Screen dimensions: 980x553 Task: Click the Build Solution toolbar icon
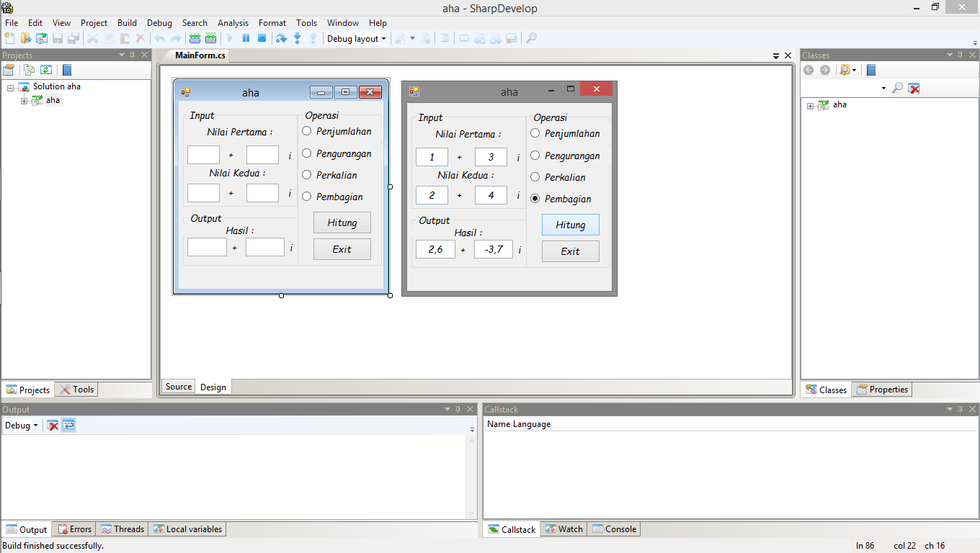tap(194, 38)
